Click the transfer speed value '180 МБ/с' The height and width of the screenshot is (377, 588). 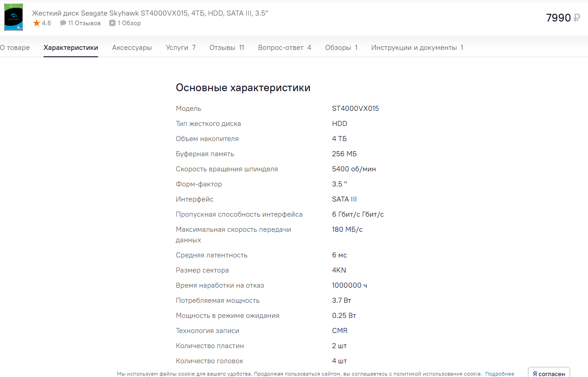[347, 229]
